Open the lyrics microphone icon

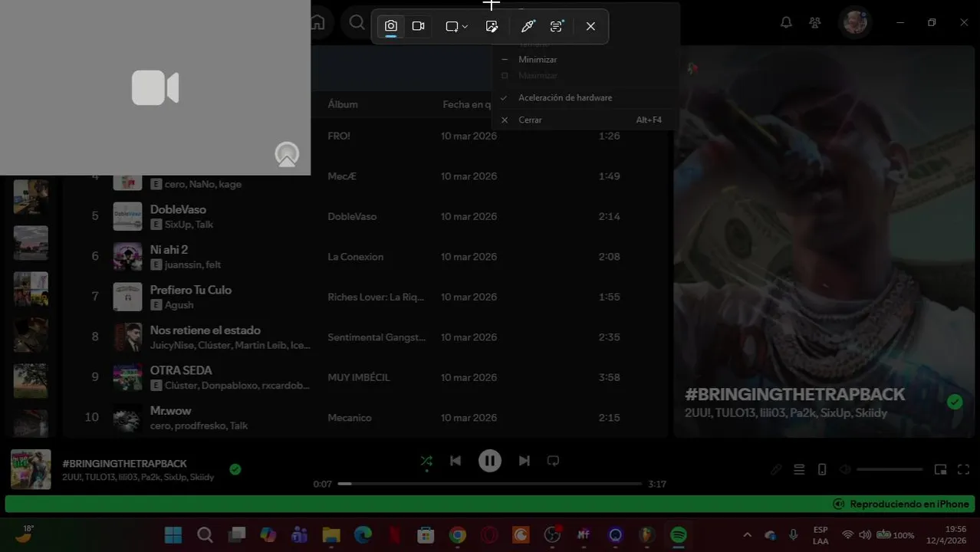[x=777, y=469]
